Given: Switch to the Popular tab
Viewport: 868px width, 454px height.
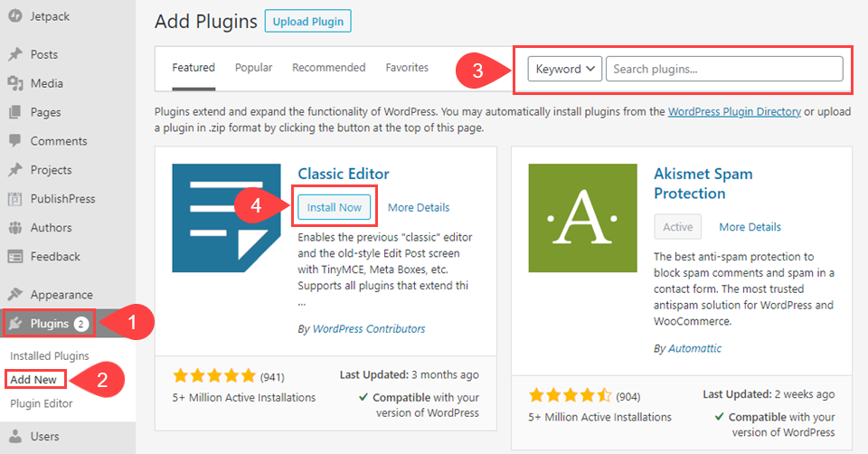Looking at the screenshot, I should point(253,68).
